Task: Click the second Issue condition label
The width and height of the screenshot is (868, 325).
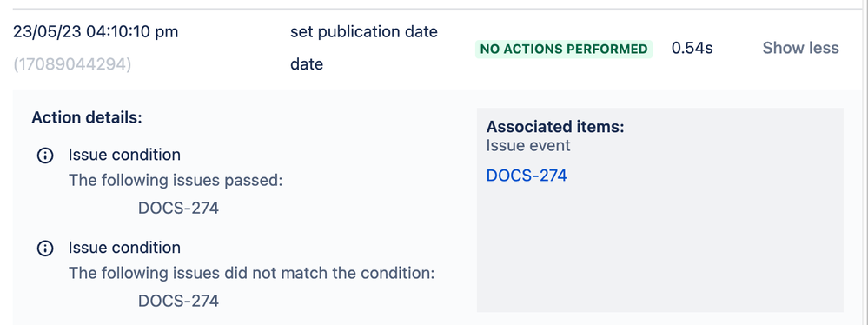Action: point(124,248)
